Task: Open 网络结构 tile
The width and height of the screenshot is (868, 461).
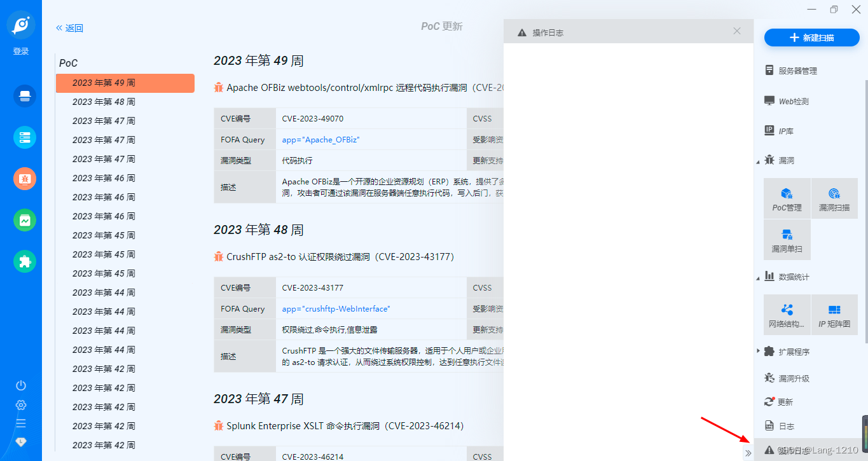Action: (x=787, y=315)
